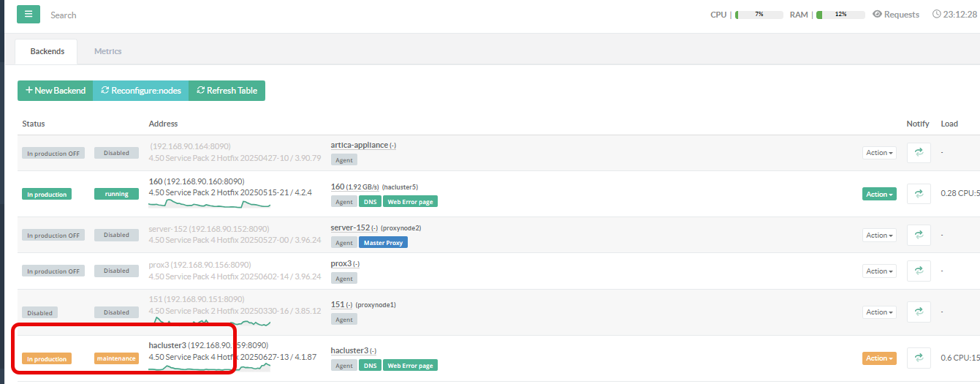Click notify icon for 151 backend

919,312
